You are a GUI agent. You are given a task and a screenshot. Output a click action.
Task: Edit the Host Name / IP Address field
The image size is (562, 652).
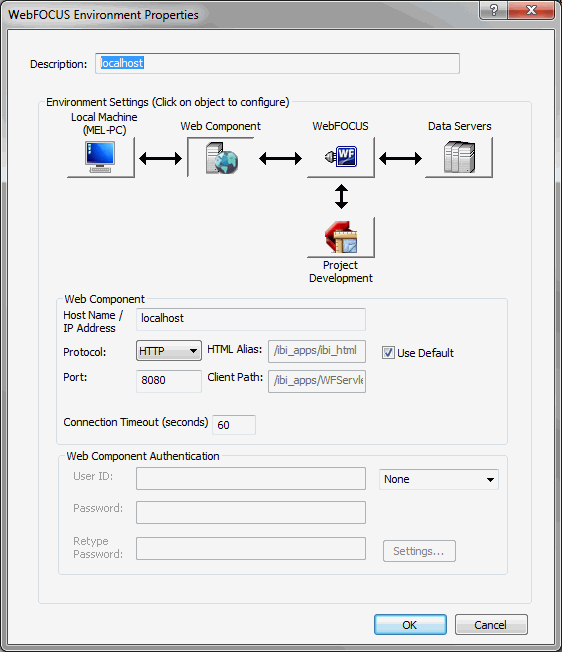coord(251,319)
